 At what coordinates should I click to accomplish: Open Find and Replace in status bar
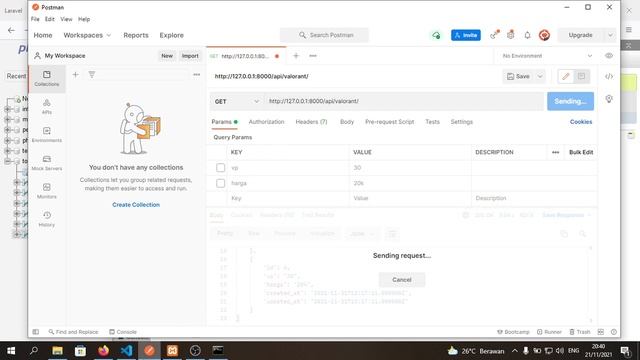click(x=73, y=332)
